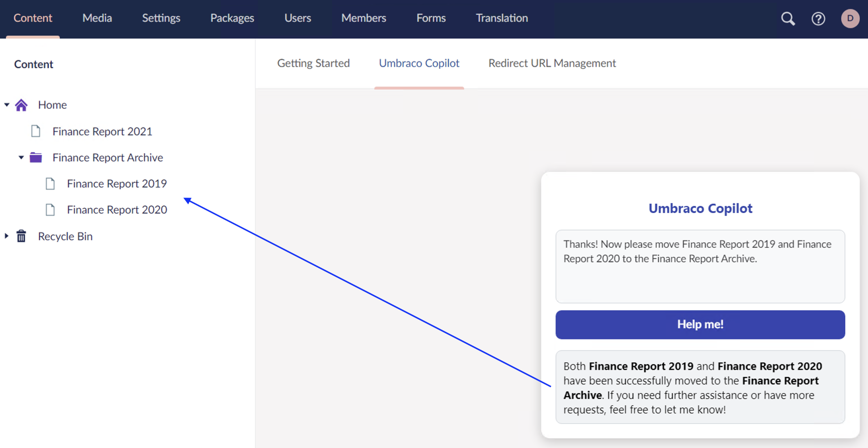The height and width of the screenshot is (448, 868).
Task: Click the Content sidebar heading
Action: point(33,64)
